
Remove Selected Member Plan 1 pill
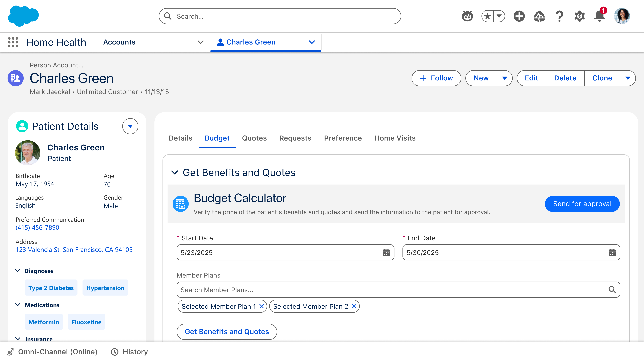pos(261,306)
